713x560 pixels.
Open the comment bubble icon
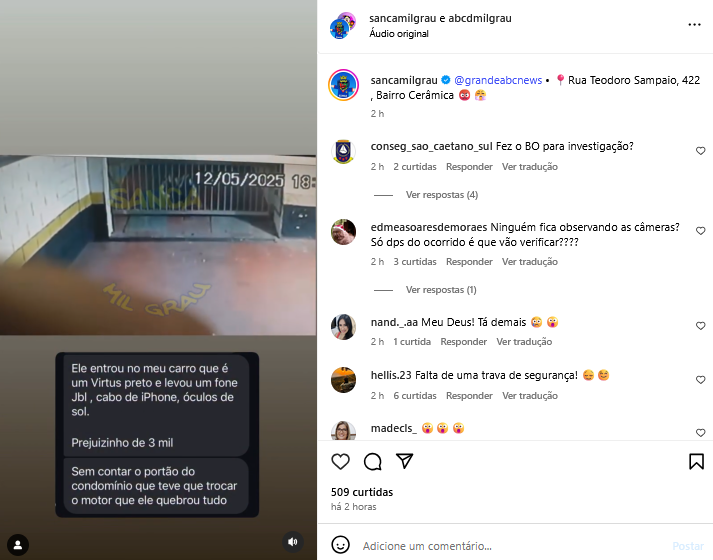tap(372, 461)
